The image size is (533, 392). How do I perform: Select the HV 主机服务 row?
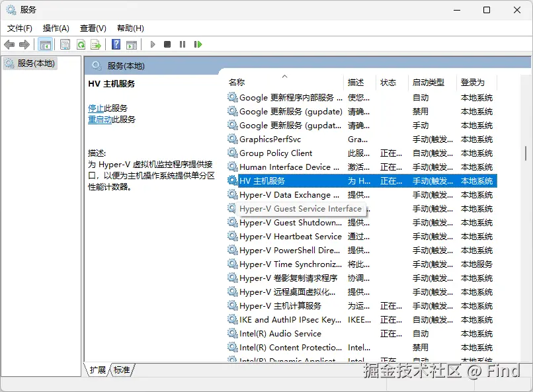click(362, 181)
